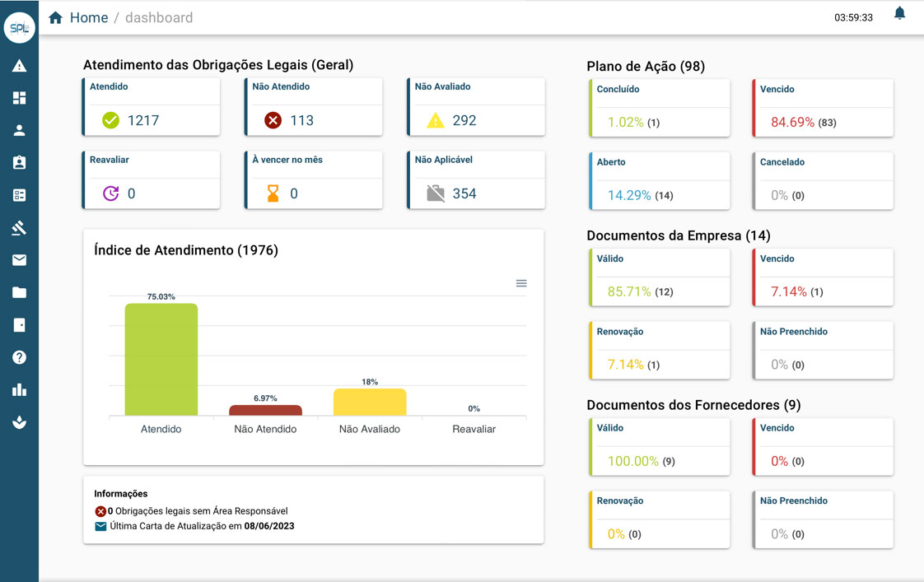Open the ID badge sidebar icon

coord(20,163)
